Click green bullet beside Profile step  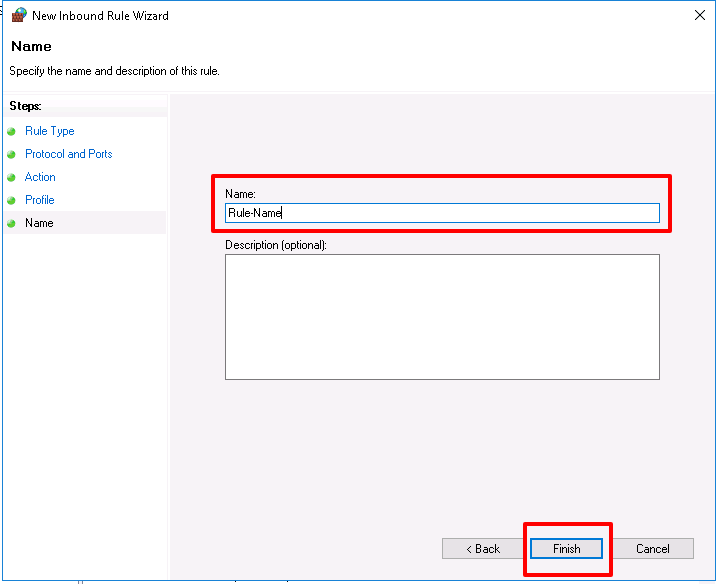(x=11, y=200)
